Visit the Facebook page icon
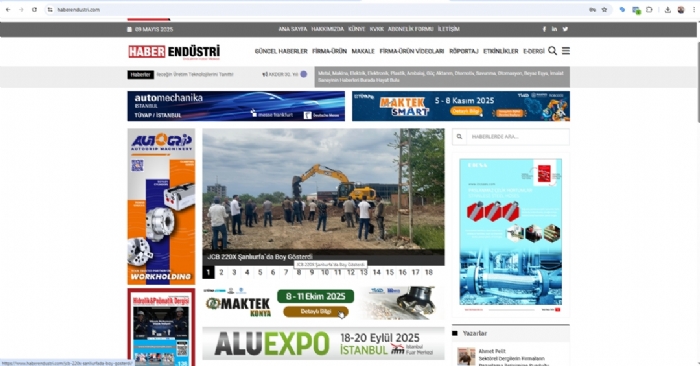Image resolution: width=700 pixels, height=366 pixels. tap(544, 29)
